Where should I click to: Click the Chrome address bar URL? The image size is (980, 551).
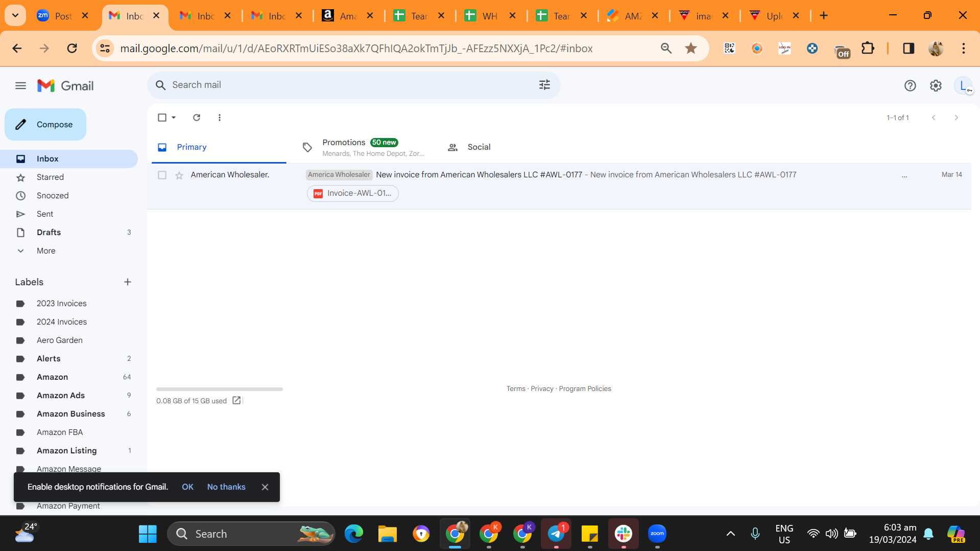[356, 49]
